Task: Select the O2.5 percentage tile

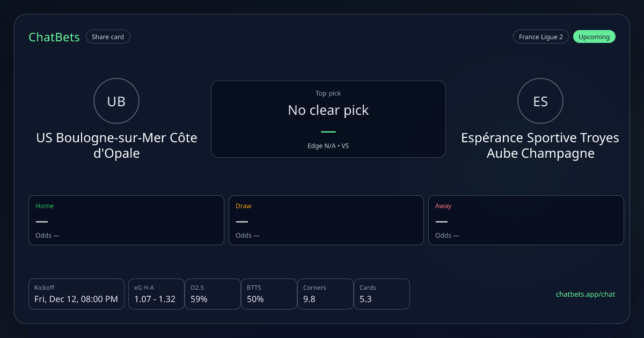Action: (213, 294)
